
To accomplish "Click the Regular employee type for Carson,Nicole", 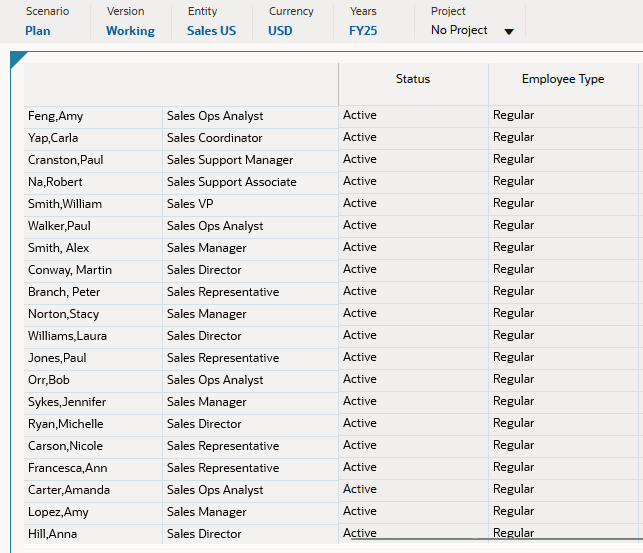I will [x=563, y=446].
